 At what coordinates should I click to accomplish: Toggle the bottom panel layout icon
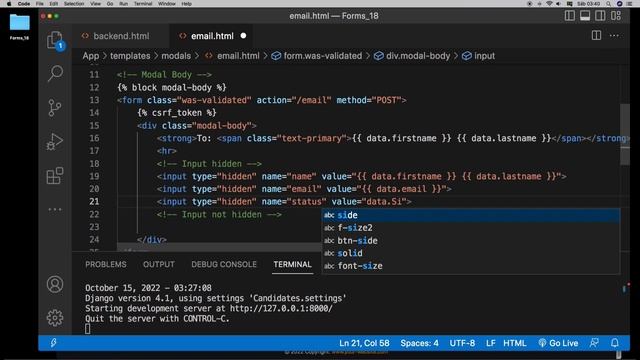pos(585,16)
